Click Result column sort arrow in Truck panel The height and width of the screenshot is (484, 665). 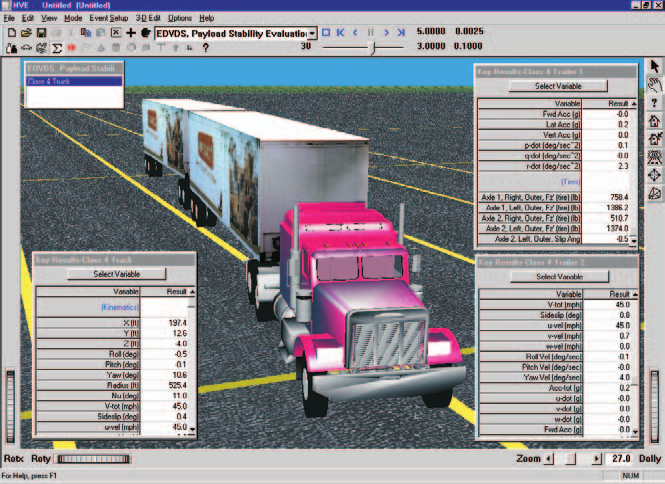193,292
